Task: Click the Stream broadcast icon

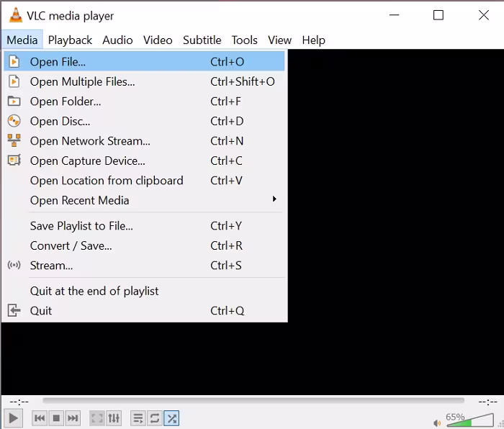Action: (x=14, y=265)
